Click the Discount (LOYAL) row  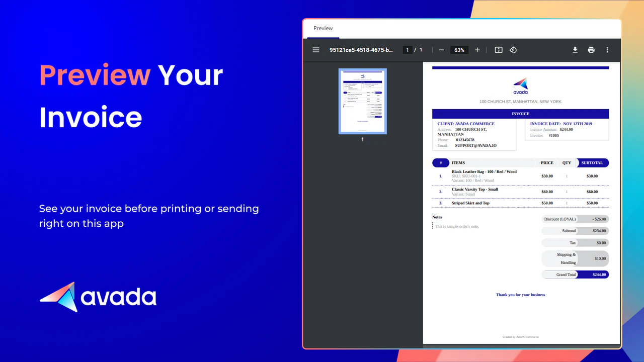tap(575, 219)
